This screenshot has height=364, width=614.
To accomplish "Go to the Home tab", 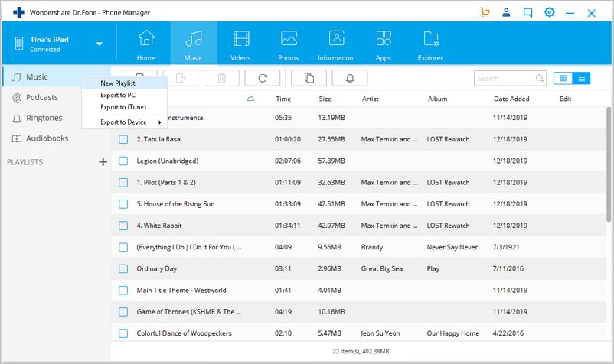I will click(146, 45).
